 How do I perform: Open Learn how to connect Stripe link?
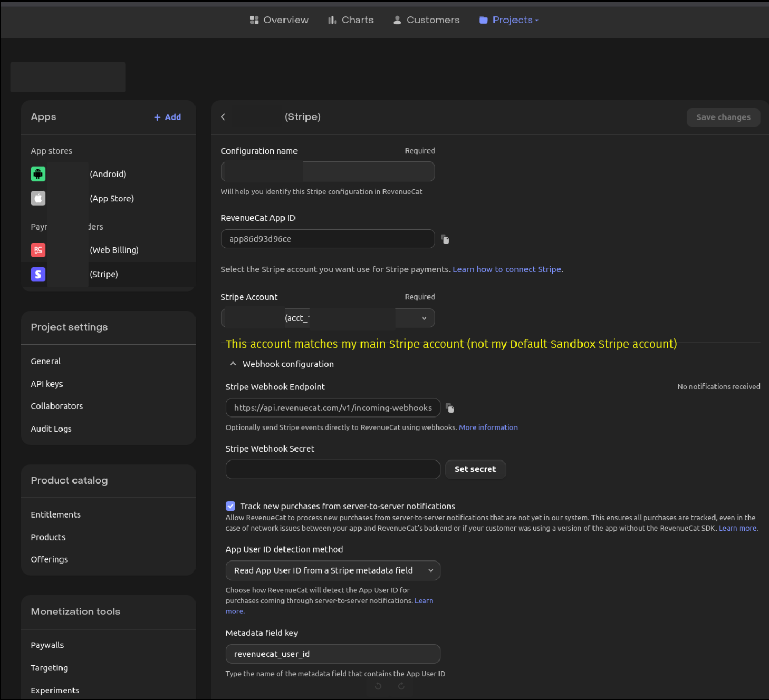click(x=507, y=269)
